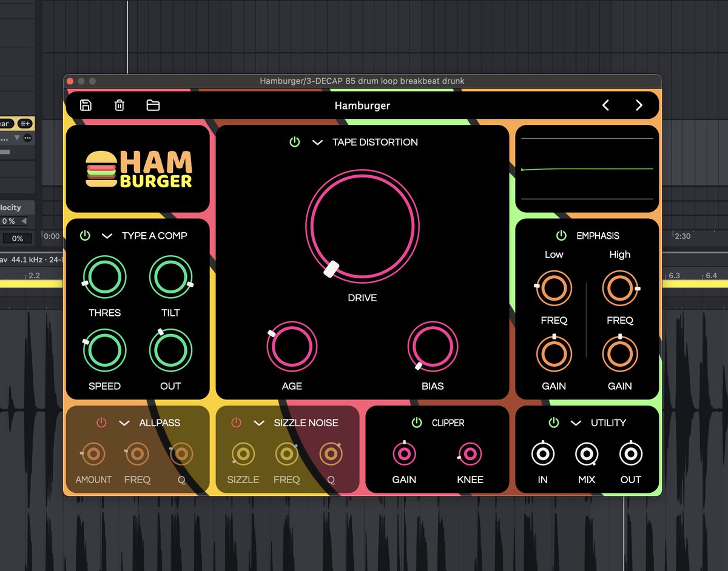Screen dimensions: 728x571
Task: Click the TAPE DISTORTION label
Action: pos(375,142)
